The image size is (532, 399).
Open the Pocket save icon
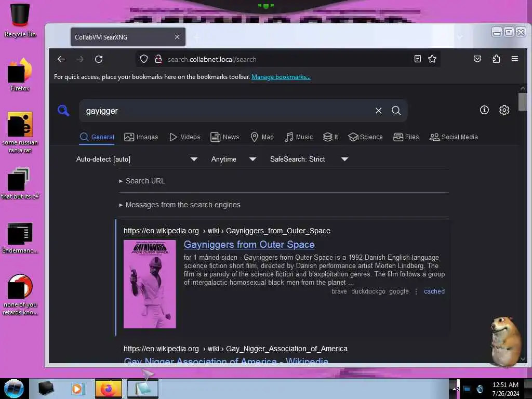(477, 59)
